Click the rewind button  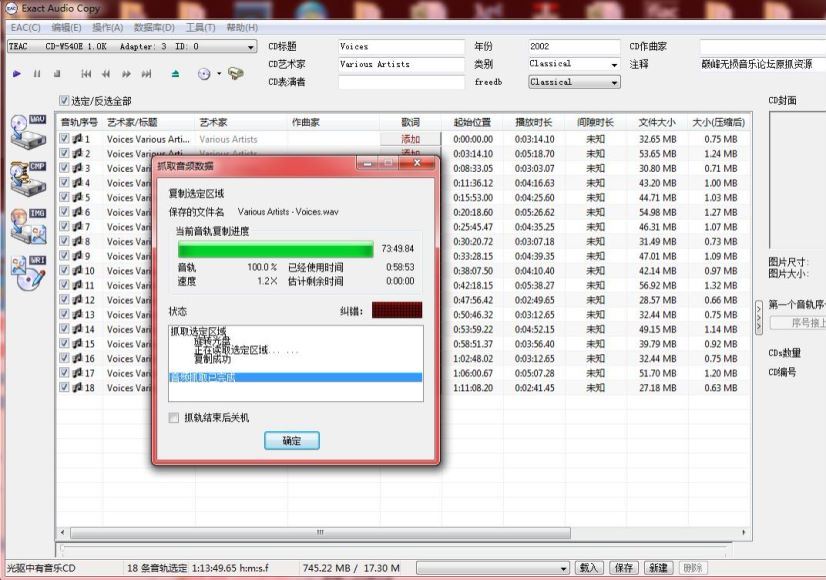pyautogui.click(x=106, y=74)
